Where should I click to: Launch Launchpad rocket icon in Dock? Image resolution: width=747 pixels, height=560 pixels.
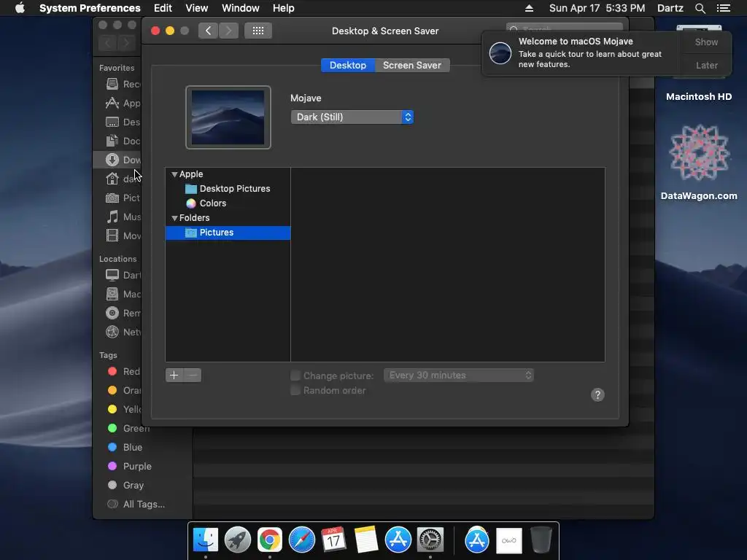tap(238, 540)
